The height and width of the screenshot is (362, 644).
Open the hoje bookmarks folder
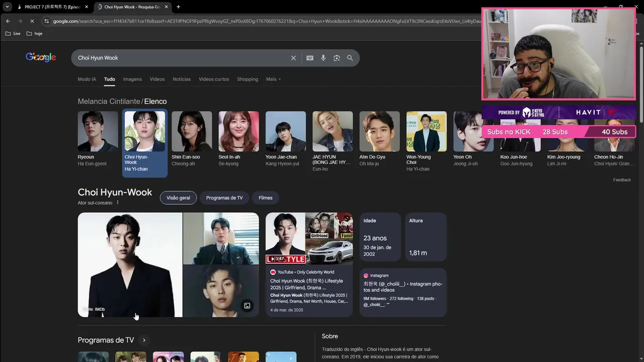click(34, 34)
